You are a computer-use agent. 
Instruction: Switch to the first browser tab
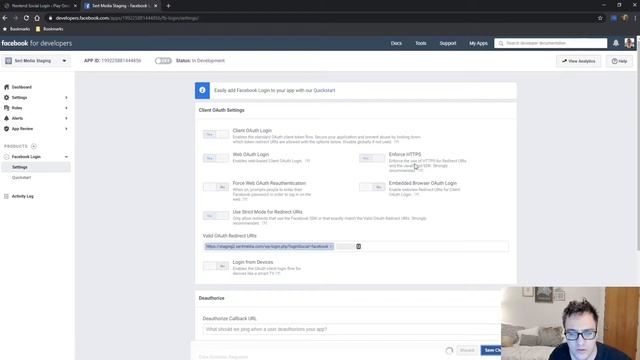pos(40,6)
